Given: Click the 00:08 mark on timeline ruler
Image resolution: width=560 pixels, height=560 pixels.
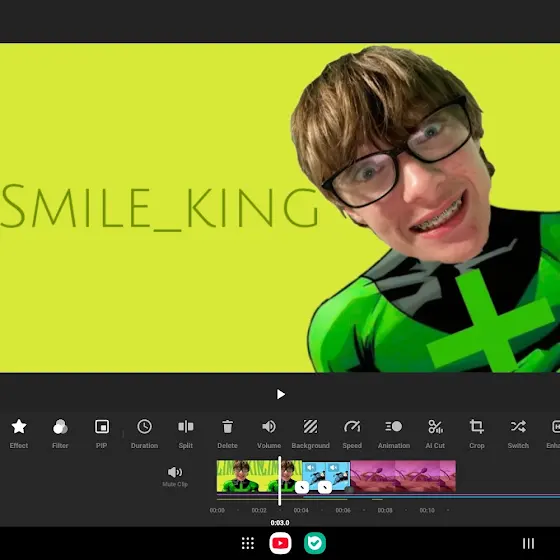Looking at the screenshot, I should pos(385,510).
